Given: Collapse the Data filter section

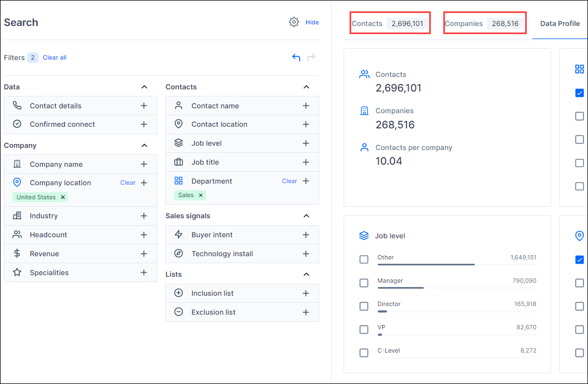Looking at the screenshot, I should pos(144,87).
